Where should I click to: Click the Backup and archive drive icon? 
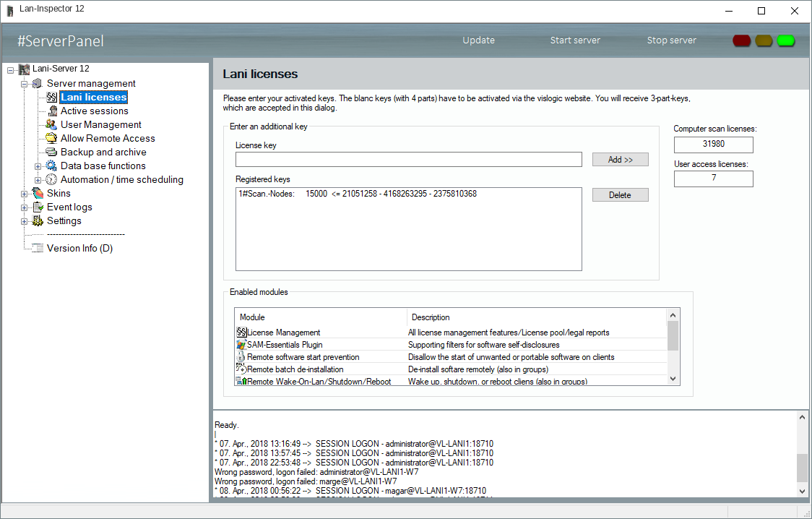[x=51, y=152]
